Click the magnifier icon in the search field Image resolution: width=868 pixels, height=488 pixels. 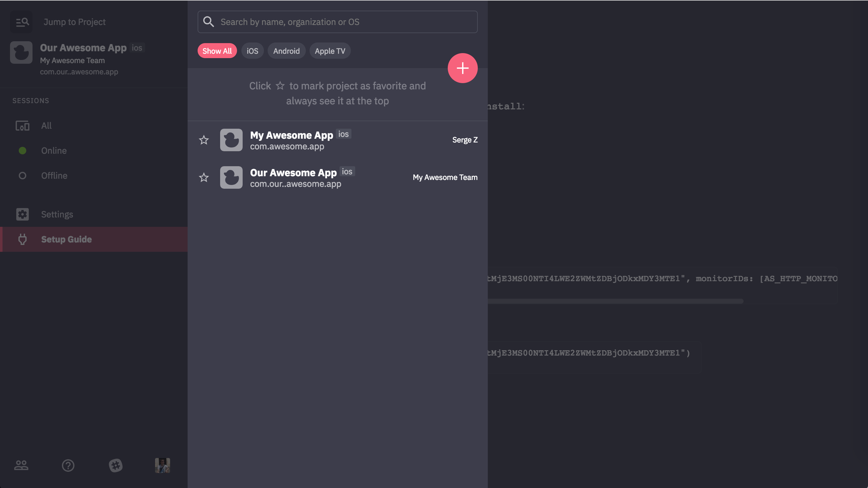209,22
